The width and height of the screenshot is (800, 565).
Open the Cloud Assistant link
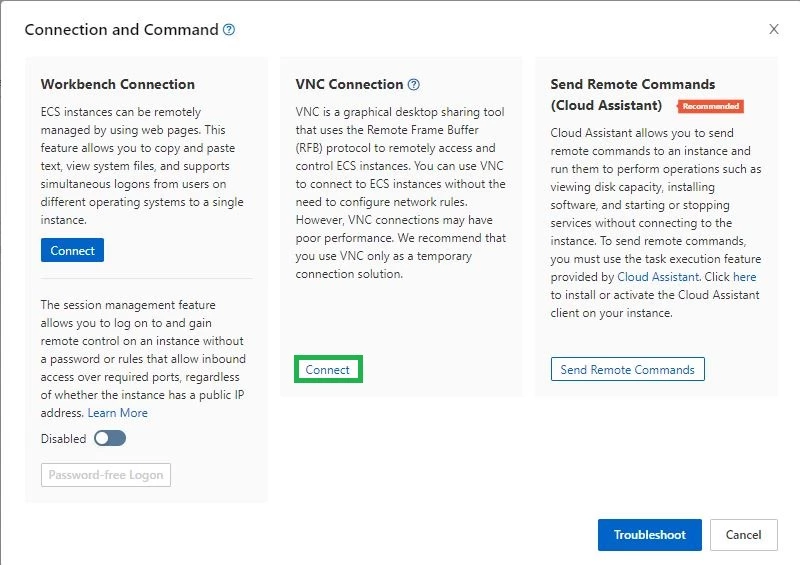click(658, 277)
